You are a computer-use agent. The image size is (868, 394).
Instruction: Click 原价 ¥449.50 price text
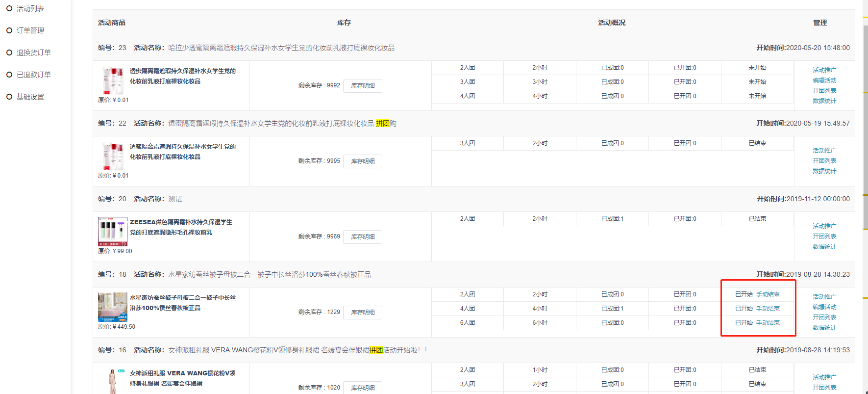click(x=117, y=326)
